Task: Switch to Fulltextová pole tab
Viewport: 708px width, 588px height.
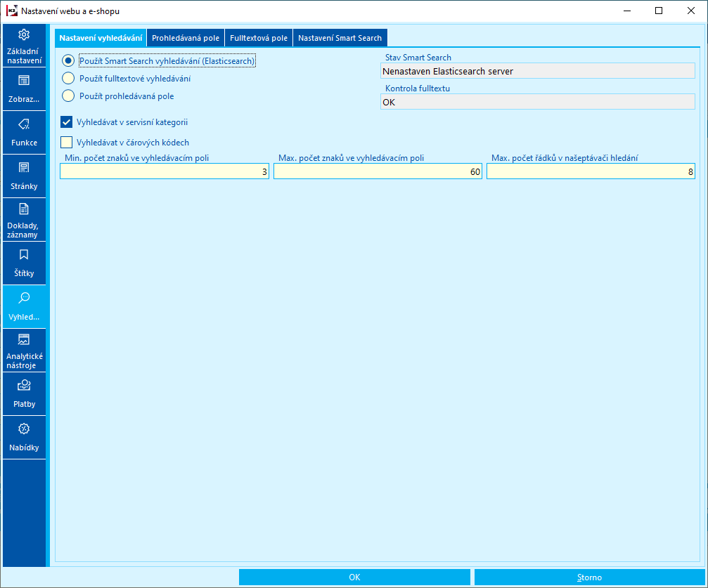Action: click(259, 38)
